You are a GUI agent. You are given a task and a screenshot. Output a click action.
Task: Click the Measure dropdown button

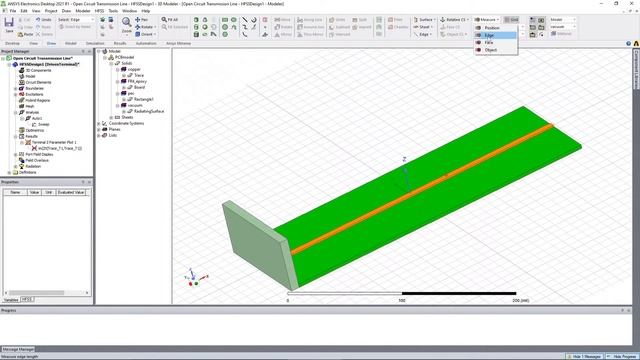487,20
